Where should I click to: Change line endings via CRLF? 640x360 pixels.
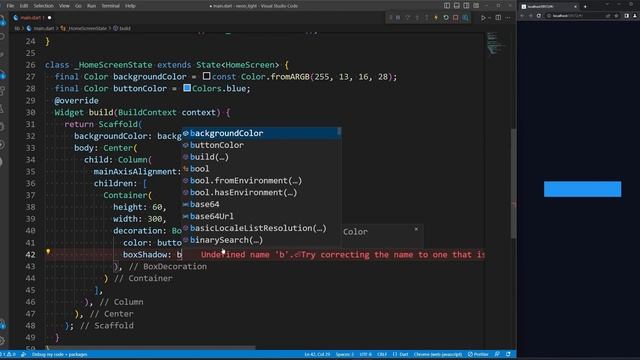pos(382,354)
